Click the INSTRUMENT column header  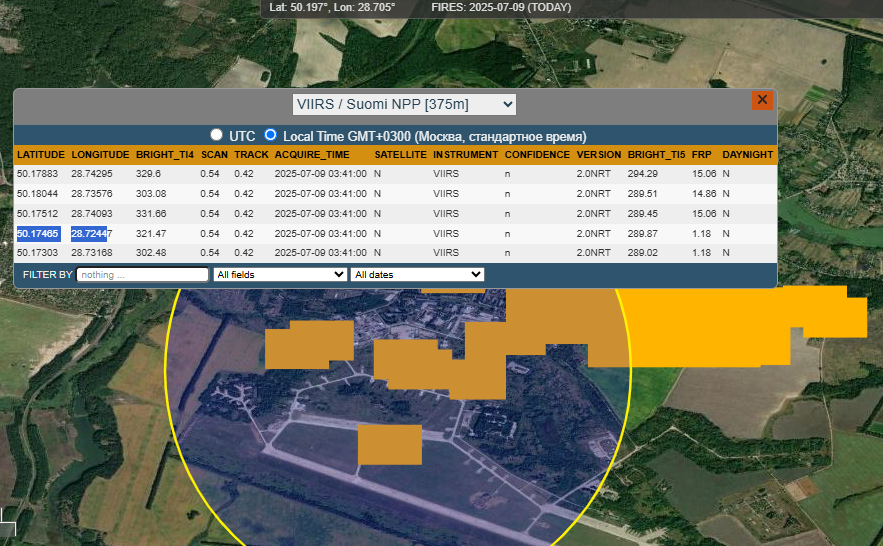[465, 155]
